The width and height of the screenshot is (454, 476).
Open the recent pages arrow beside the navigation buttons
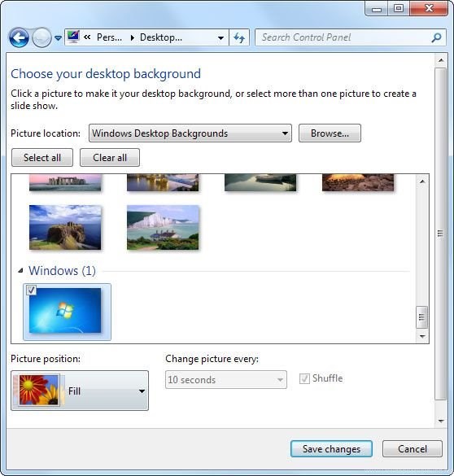58,38
